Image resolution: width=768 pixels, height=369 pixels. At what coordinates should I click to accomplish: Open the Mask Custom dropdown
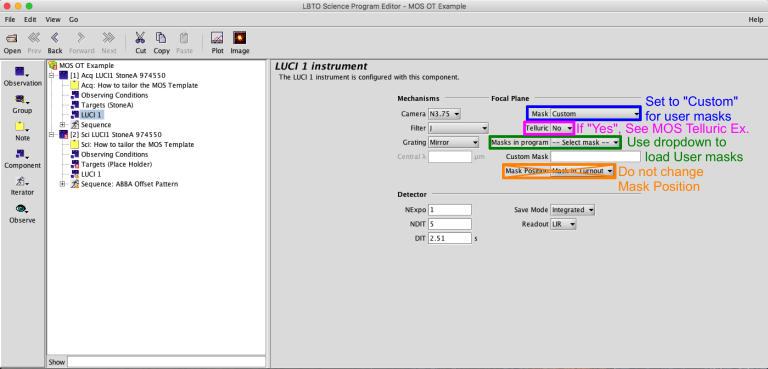[595, 114]
